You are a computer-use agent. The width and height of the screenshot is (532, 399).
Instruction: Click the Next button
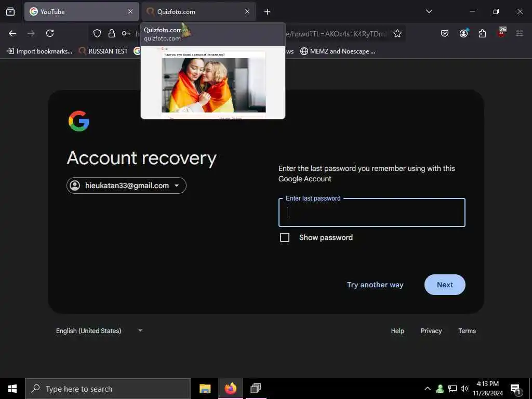tap(445, 285)
